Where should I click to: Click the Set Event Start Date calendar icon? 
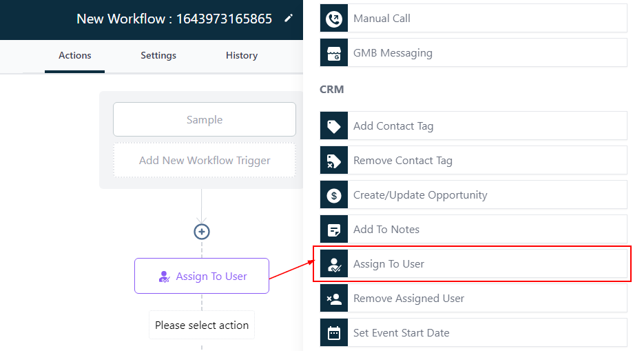[x=334, y=333]
